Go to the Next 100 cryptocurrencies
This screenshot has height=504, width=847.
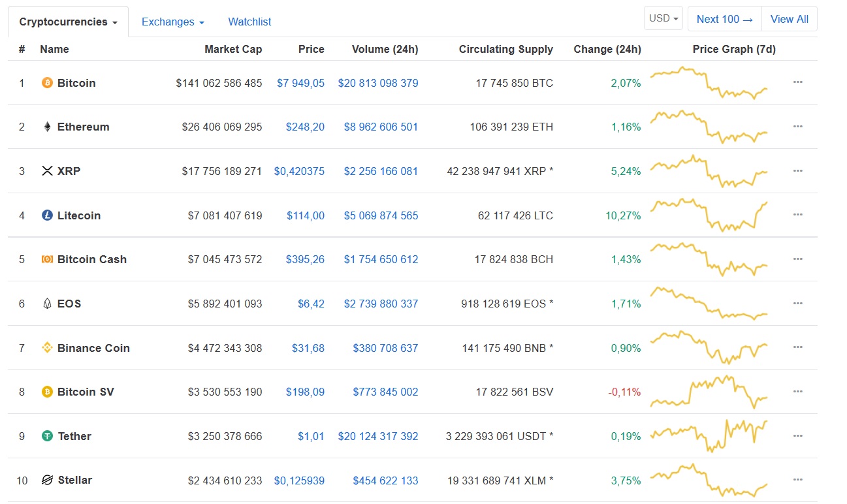(724, 19)
